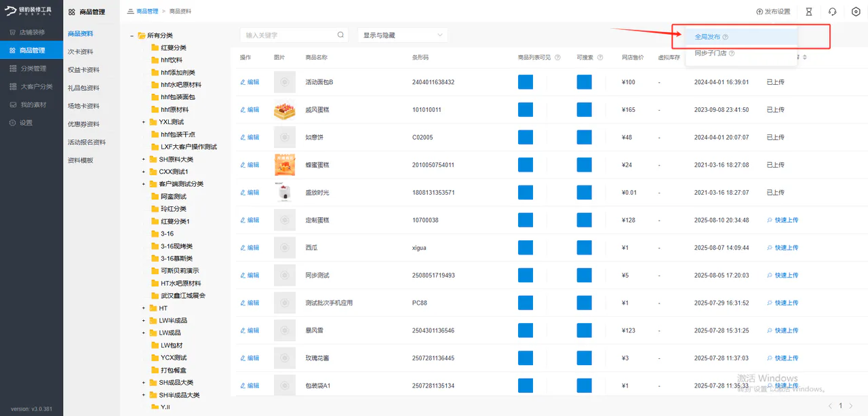Open the 资料模板 submenu item

pyautogui.click(x=81, y=161)
